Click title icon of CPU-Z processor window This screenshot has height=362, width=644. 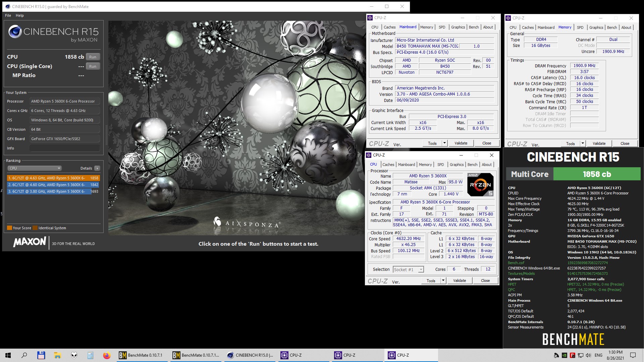pos(369,155)
